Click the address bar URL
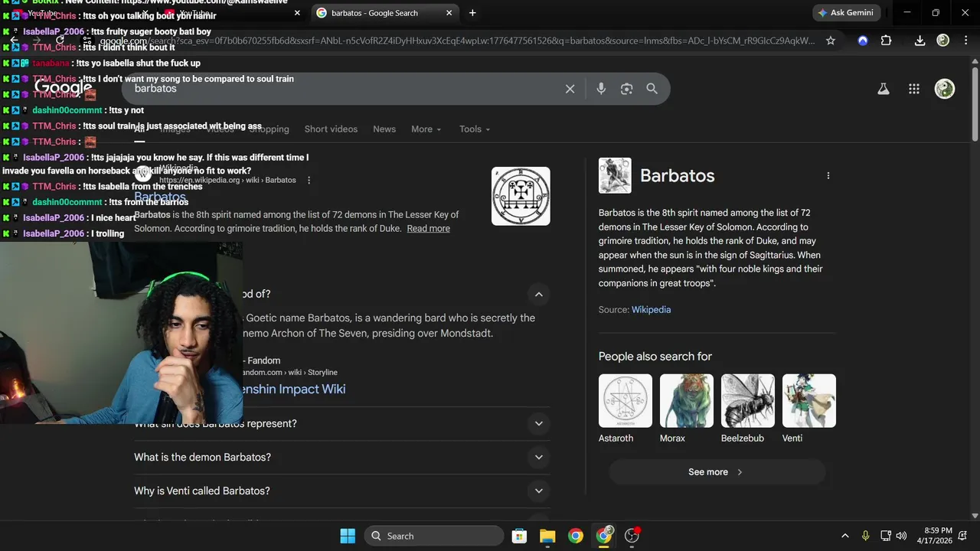Screen dimensions: 980x551 (x=457, y=41)
